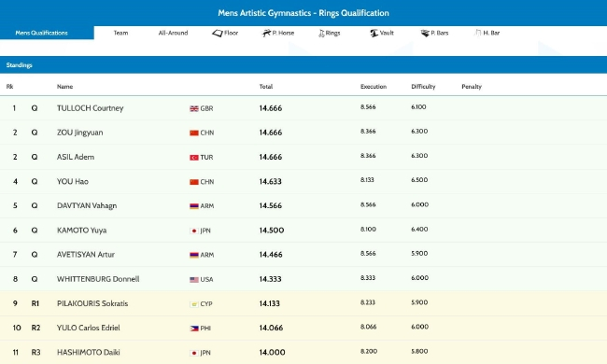Click the 14.466 total for AVETISYAN
The width and height of the screenshot is (607, 364).
coord(271,255)
